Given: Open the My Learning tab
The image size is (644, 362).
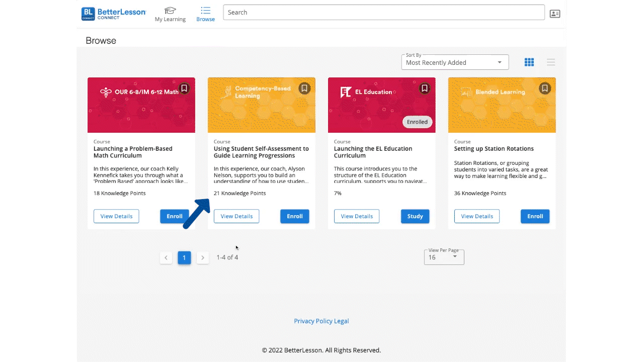Looking at the screenshot, I should 170,14.
